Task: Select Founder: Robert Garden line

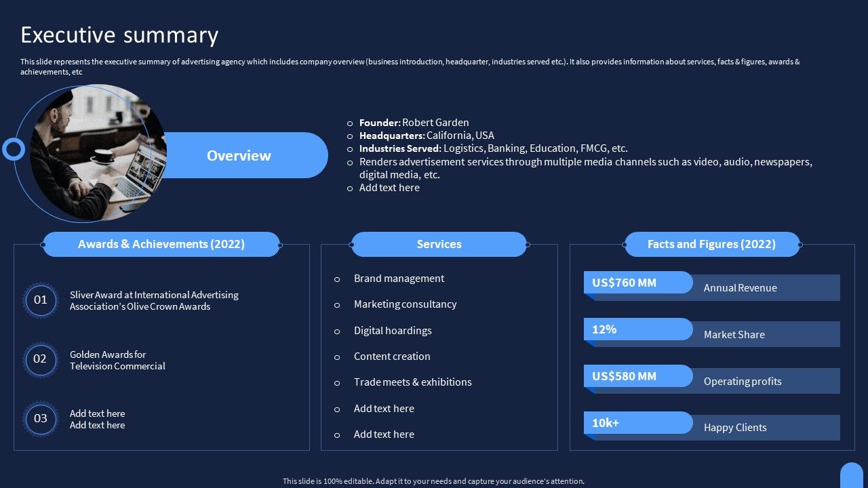Action: coord(414,123)
